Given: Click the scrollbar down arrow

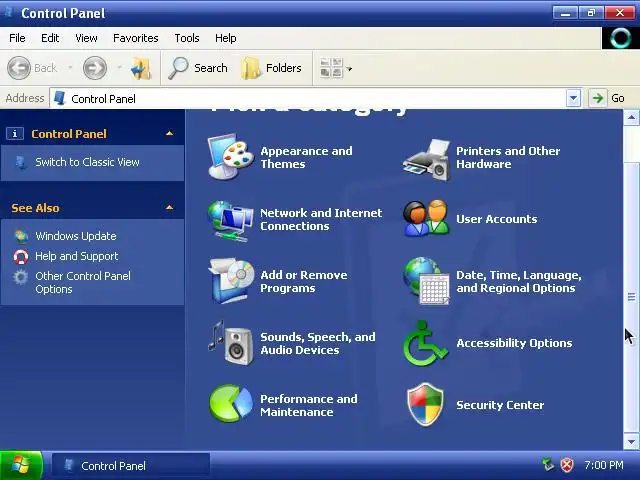Looking at the screenshot, I should click(x=631, y=442).
